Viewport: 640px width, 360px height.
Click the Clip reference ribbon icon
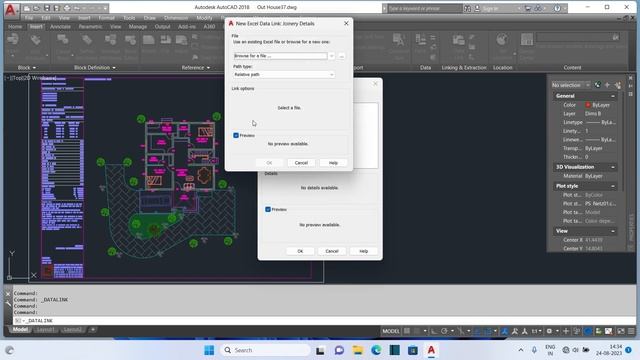(165, 40)
